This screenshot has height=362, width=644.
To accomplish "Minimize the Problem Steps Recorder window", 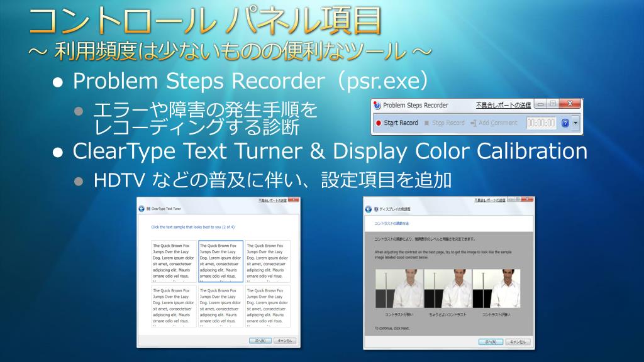I will pyautogui.click(x=540, y=104).
